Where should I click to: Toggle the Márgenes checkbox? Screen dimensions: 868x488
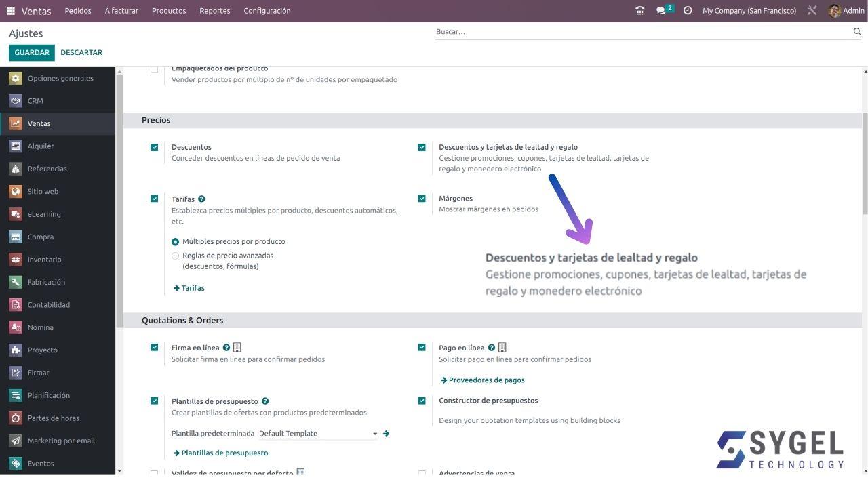click(x=422, y=199)
